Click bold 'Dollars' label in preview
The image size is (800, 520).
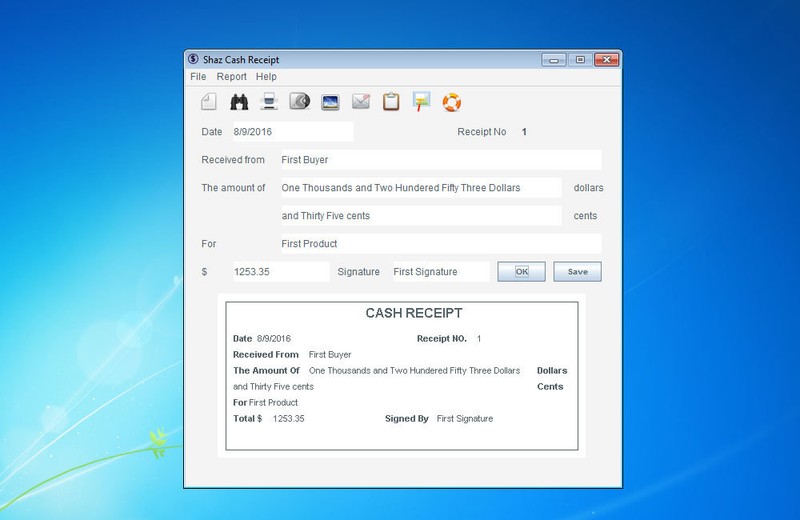(552, 370)
